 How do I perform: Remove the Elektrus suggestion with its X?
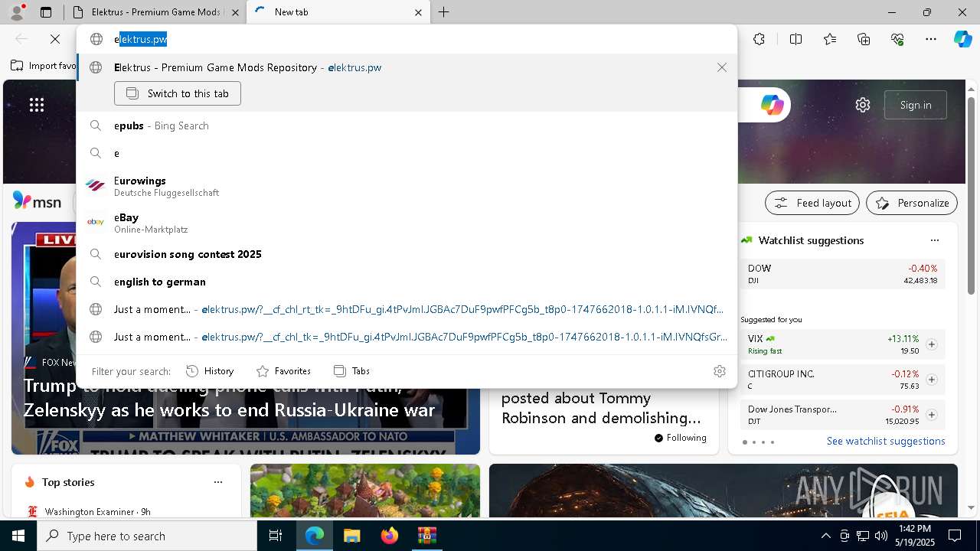[x=721, y=67]
